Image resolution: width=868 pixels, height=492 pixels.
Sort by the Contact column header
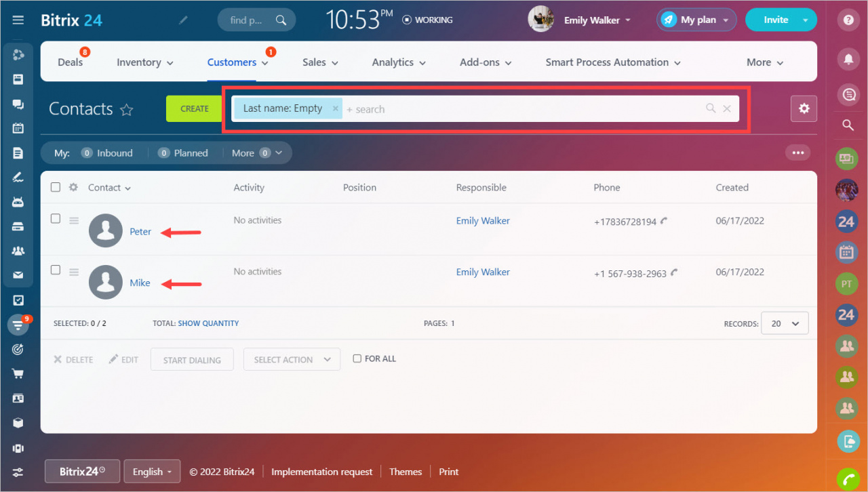109,188
